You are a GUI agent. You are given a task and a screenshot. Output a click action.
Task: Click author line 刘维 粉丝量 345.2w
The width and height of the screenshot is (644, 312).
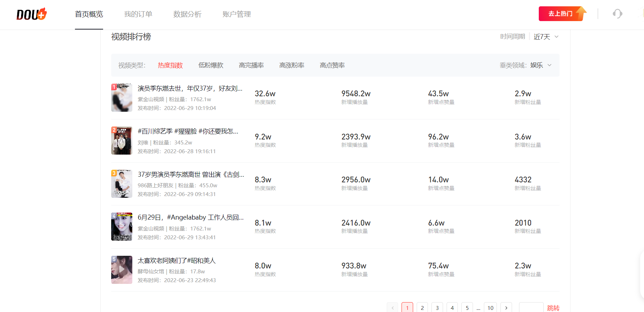165,142
